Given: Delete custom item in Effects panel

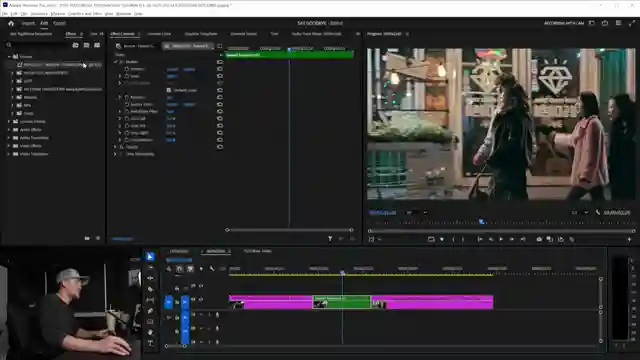Looking at the screenshot, I should (98, 238).
